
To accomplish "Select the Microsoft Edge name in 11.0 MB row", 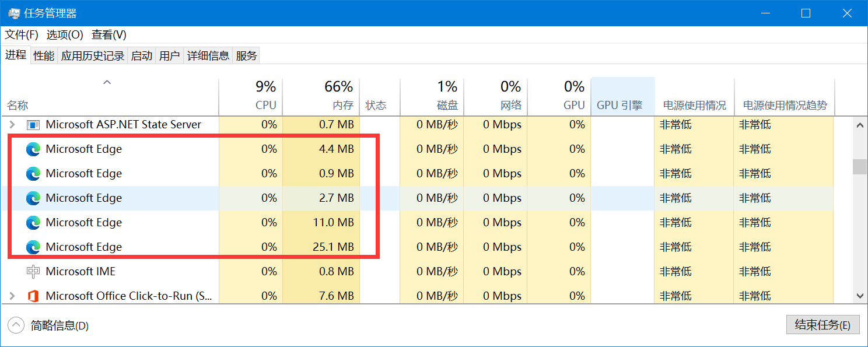I will click(84, 222).
